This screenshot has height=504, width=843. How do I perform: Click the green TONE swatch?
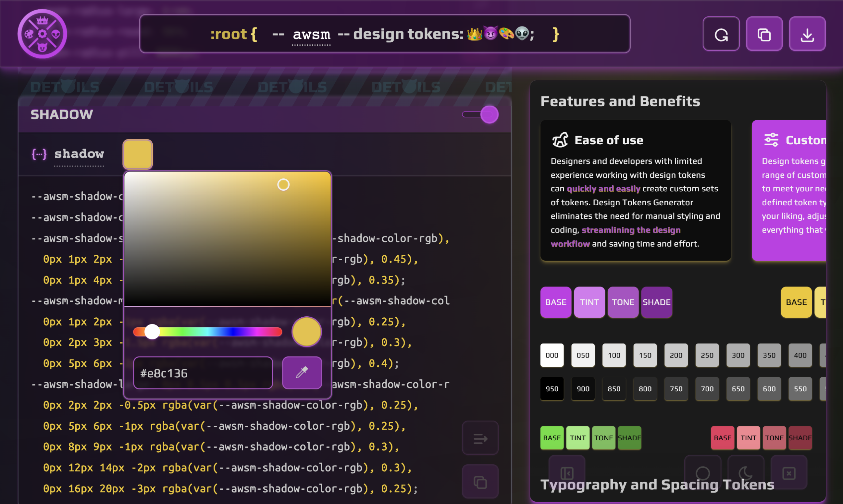[x=603, y=438]
